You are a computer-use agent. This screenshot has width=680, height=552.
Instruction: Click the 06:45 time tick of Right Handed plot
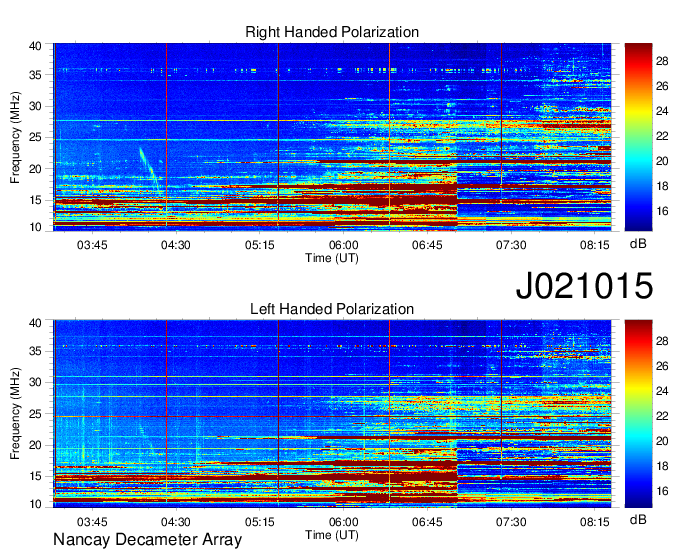(x=427, y=245)
